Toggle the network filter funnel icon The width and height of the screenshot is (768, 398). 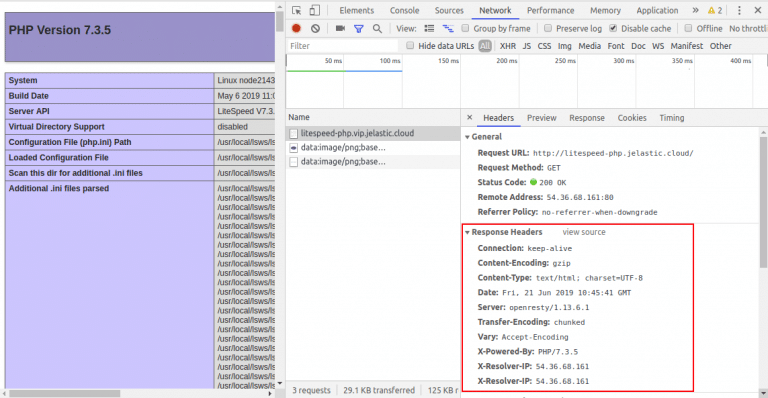pyautogui.click(x=359, y=29)
